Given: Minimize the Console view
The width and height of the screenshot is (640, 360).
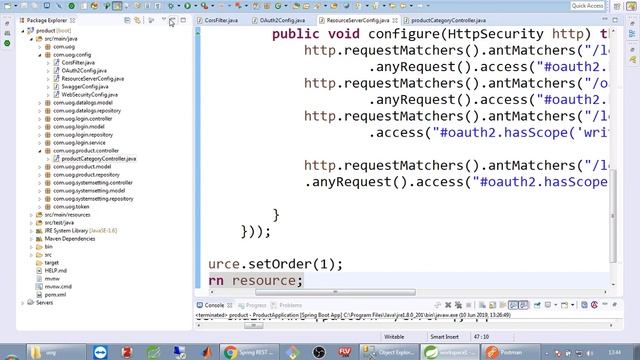Looking at the screenshot, I should [x=605, y=305].
